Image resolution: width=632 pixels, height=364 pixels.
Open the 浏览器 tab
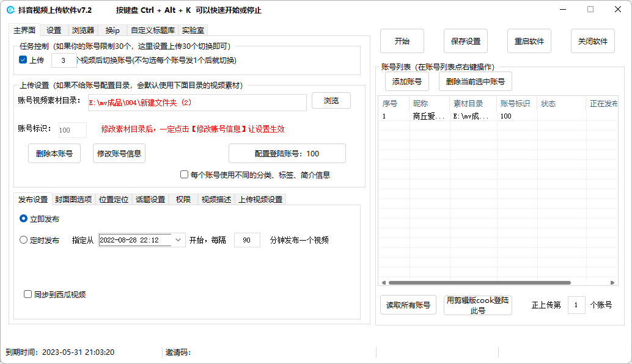(x=83, y=30)
